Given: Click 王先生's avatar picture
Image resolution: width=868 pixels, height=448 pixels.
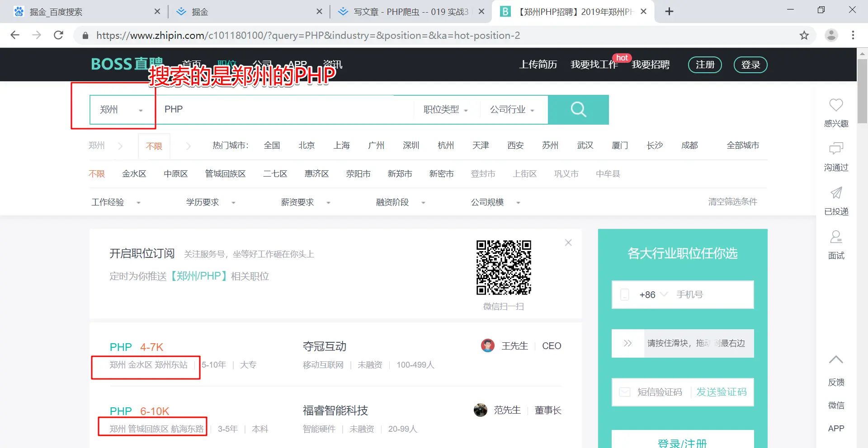Looking at the screenshot, I should click(488, 346).
